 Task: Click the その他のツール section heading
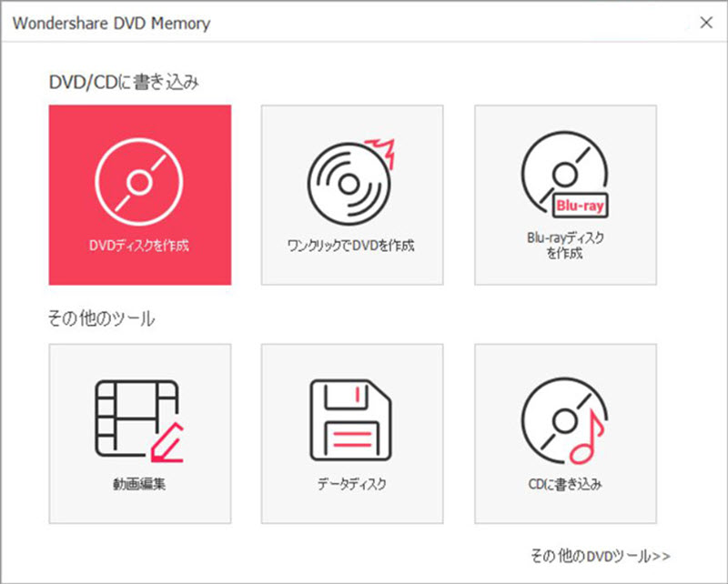click(x=100, y=318)
